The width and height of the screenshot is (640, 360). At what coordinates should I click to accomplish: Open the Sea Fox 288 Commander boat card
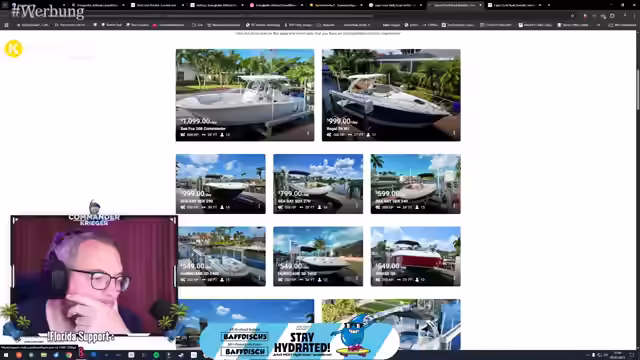point(245,95)
